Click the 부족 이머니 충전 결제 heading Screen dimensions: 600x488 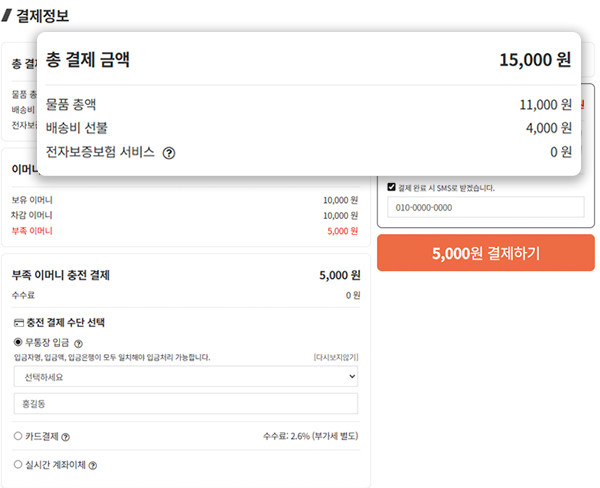(60, 275)
